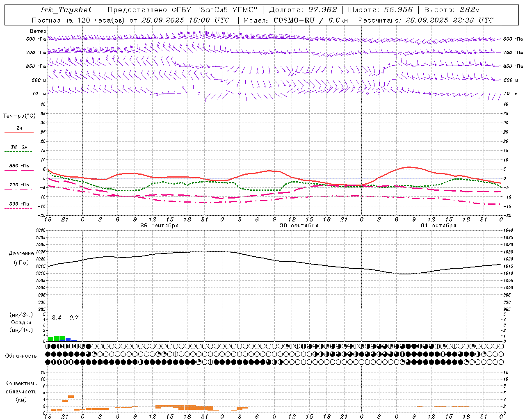
Task: Click the Высота: 282м value
Action: (452, 10)
